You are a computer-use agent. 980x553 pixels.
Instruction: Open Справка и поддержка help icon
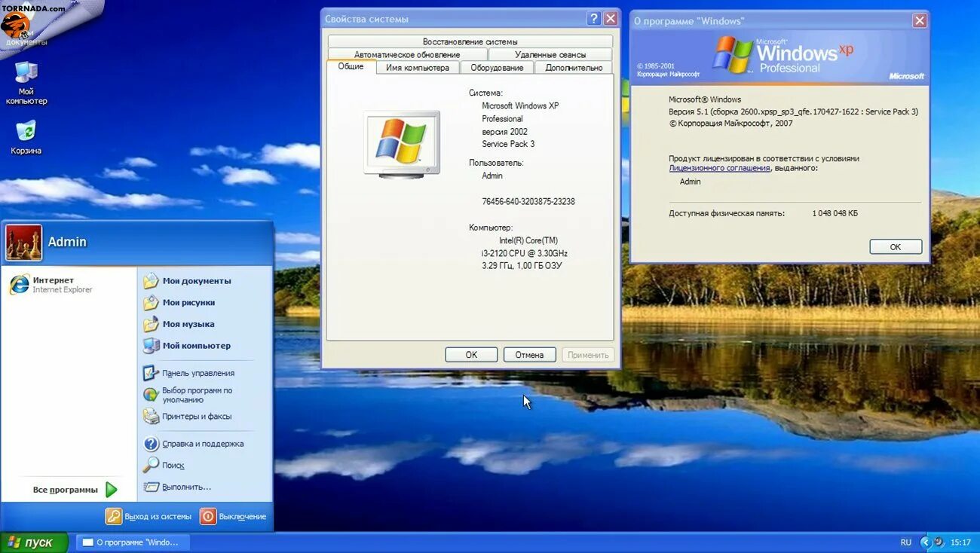pyautogui.click(x=151, y=444)
